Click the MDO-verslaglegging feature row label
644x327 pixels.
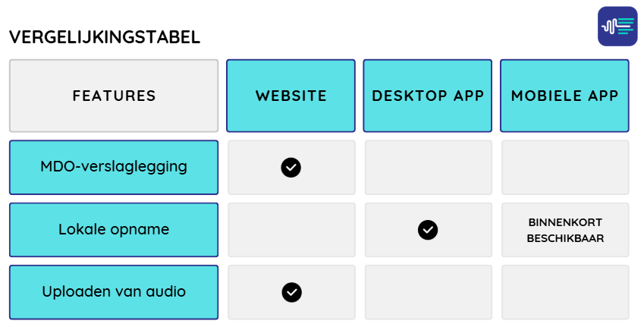point(114,167)
